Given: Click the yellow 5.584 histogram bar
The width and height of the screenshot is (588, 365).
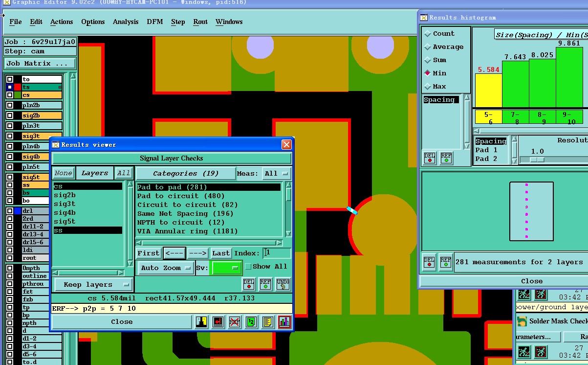Looking at the screenshot, I should point(488,91).
